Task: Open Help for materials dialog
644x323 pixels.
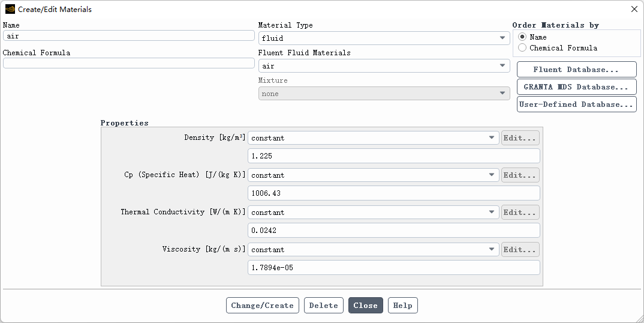Action: [x=402, y=306]
